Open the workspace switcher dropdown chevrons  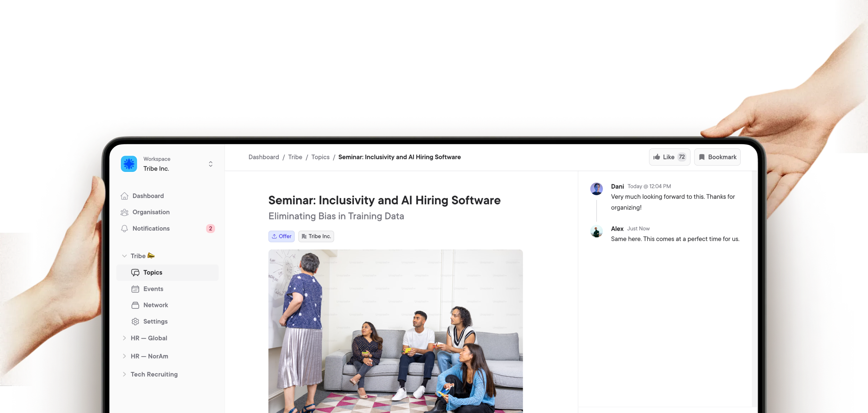[210, 164]
